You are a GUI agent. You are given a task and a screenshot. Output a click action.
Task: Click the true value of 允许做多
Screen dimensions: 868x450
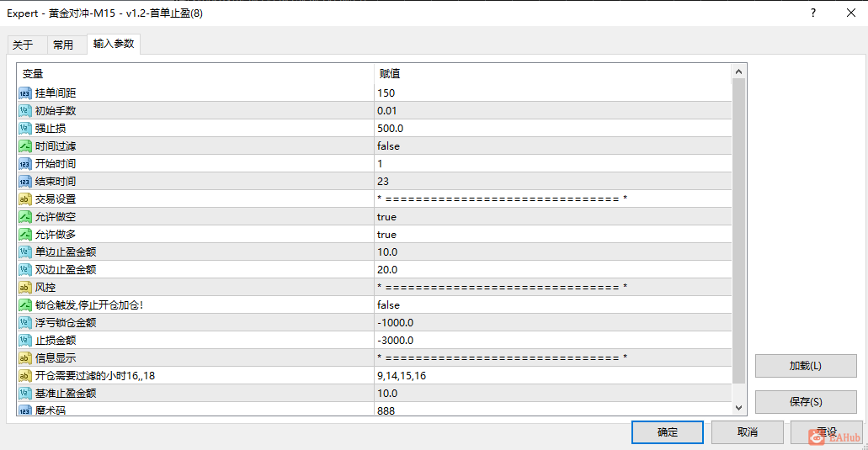coord(386,235)
